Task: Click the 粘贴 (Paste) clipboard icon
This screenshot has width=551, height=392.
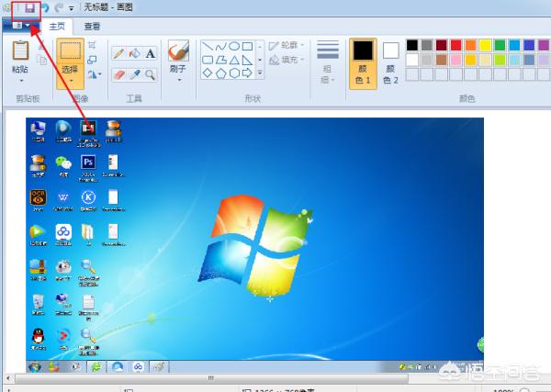Action: [20, 50]
